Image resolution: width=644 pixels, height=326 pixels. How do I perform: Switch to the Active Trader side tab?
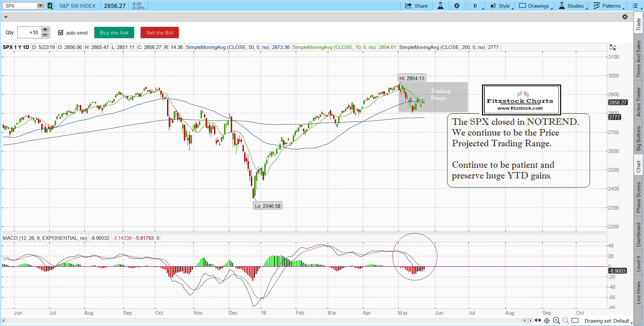coord(638,102)
